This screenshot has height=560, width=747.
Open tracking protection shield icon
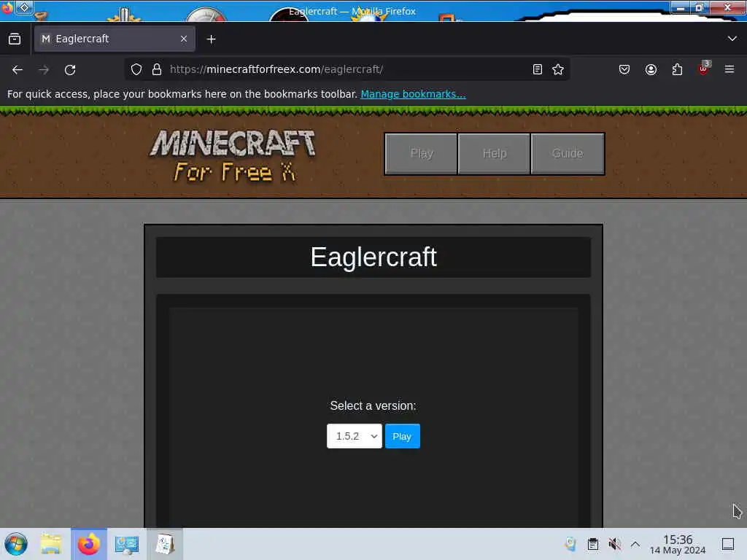[x=136, y=69]
